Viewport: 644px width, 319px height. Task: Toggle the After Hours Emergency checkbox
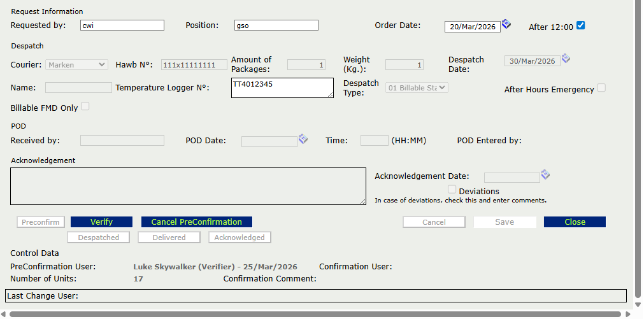[x=601, y=88]
